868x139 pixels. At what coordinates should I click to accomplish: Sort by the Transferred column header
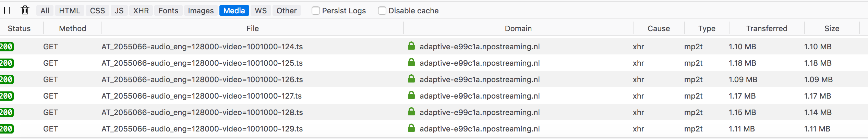click(767, 28)
